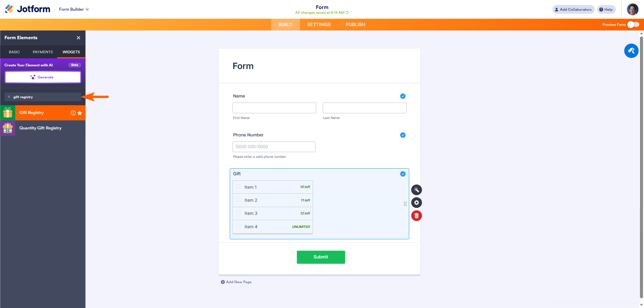Click the green Submit button
Screen dimensions: 644x308
pyautogui.click(x=321, y=257)
